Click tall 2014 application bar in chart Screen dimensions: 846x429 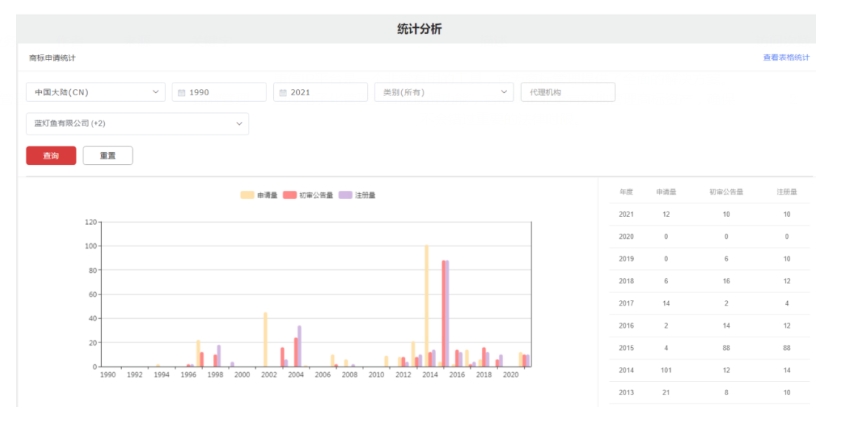click(426, 306)
